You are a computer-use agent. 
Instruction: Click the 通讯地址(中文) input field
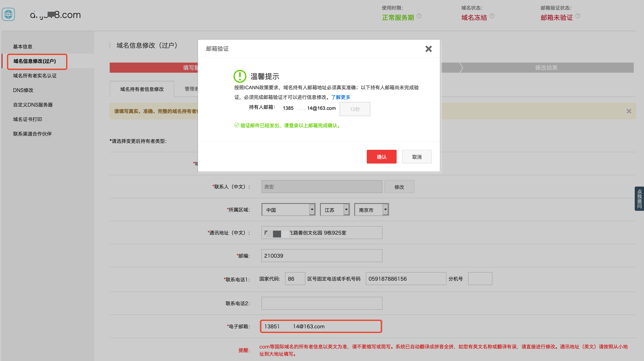tap(322, 233)
